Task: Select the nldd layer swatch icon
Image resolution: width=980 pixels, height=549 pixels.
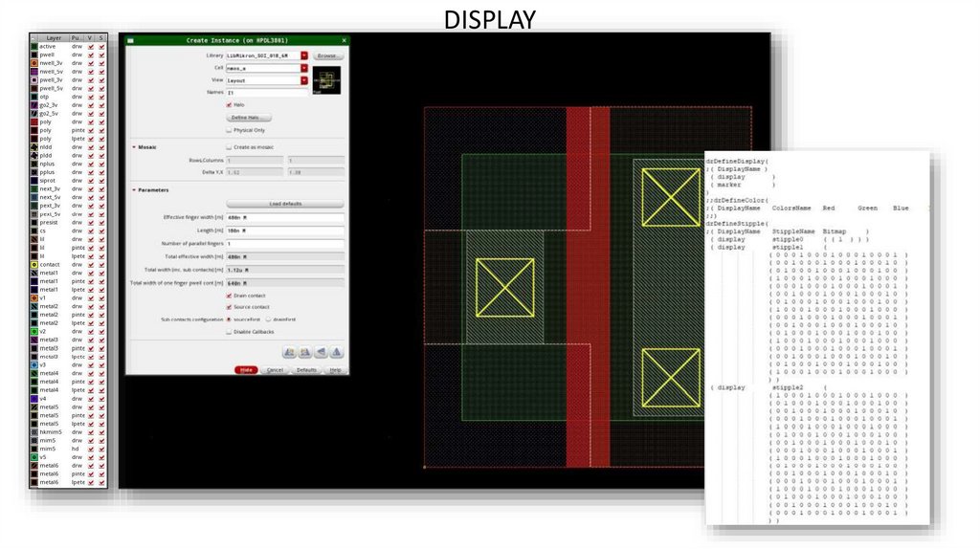Action: 34,146
